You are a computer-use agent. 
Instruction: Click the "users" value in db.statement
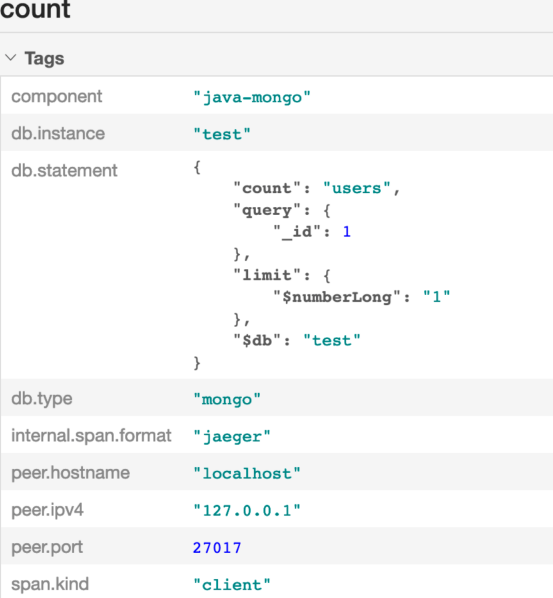point(357,188)
